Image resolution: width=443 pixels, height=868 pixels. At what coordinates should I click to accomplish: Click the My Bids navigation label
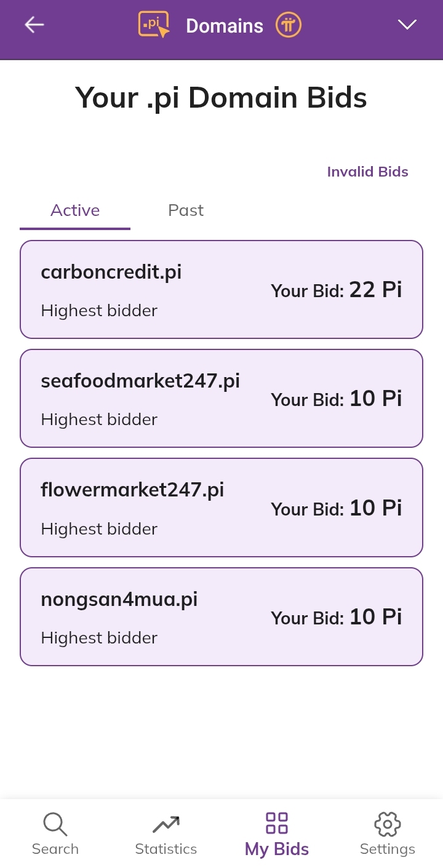coord(277,850)
